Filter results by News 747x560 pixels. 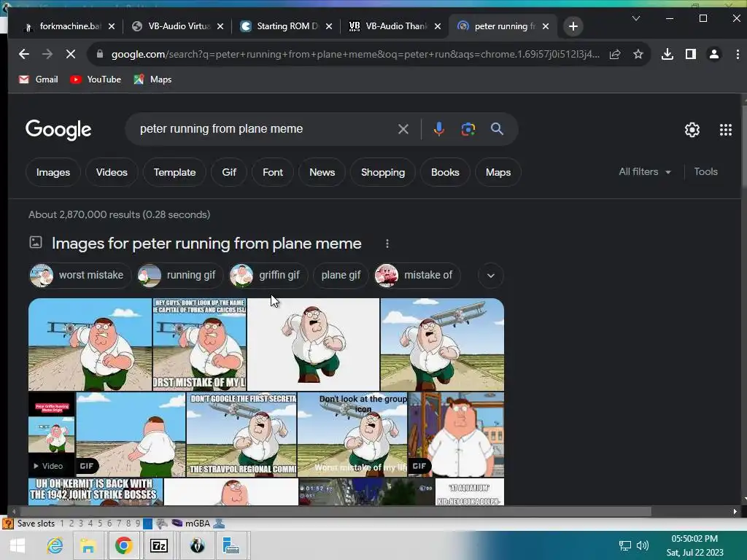point(322,172)
